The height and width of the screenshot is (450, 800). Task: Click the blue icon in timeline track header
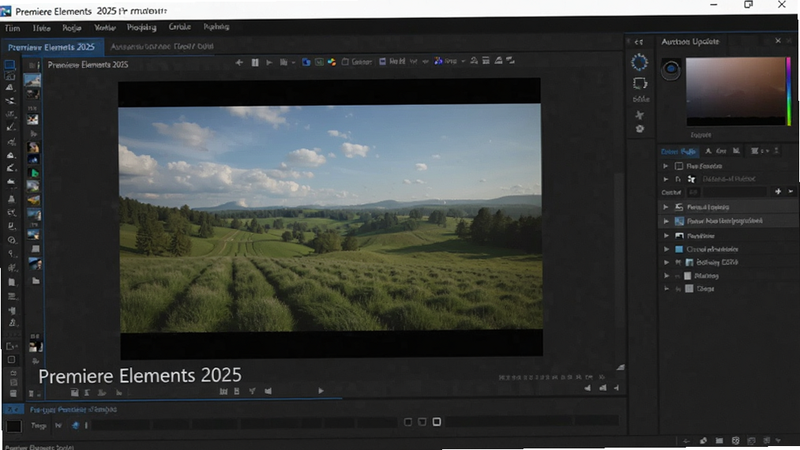point(76,425)
